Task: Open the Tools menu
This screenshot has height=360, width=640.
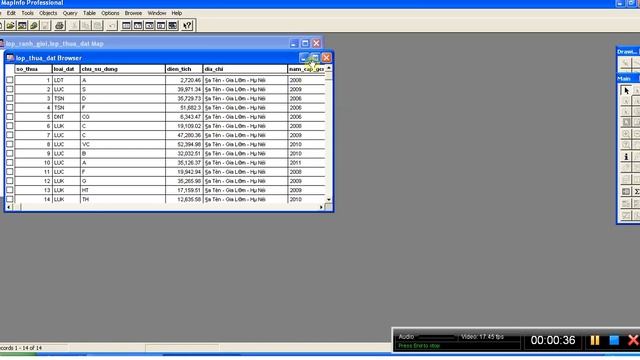Action: click(x=27, y=13)
